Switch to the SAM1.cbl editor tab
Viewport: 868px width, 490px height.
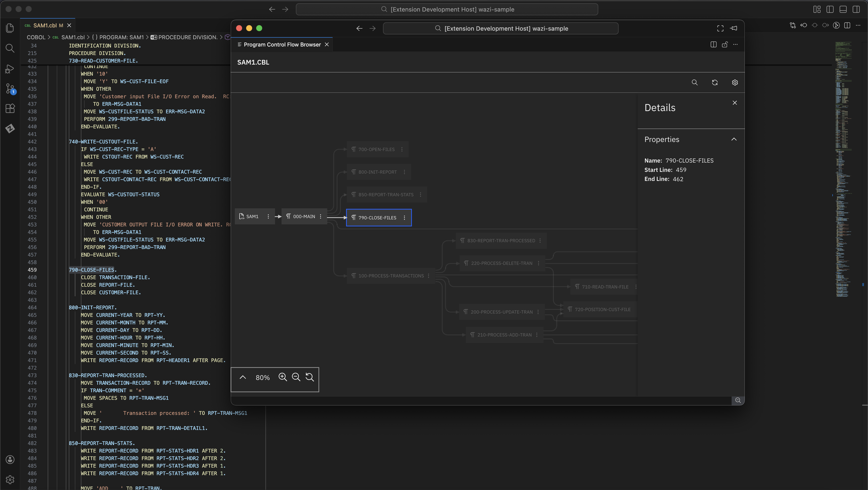44,25
